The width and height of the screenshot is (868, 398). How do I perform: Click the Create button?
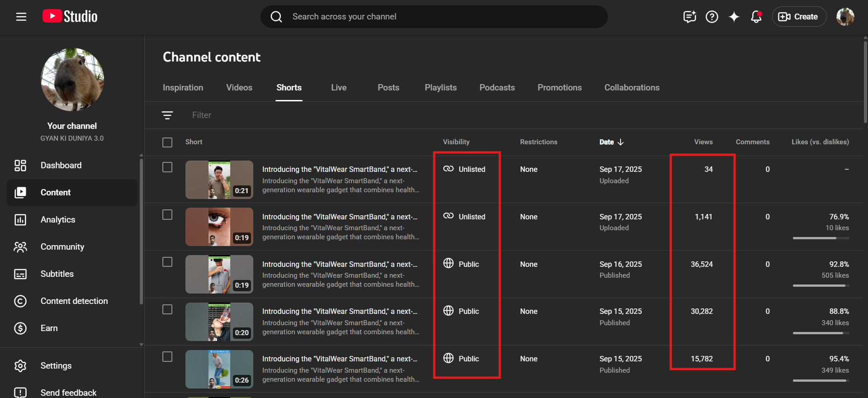point(799,17)
